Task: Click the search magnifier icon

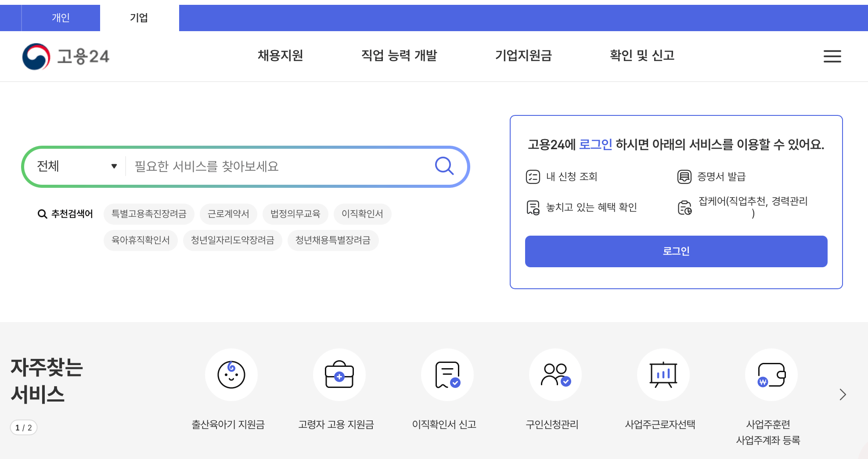Action: tap(445, 166)
